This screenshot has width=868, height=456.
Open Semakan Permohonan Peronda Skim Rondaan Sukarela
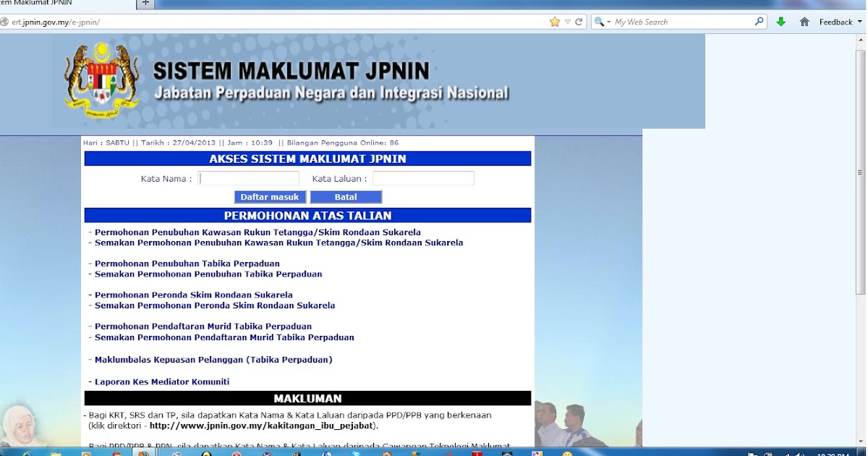(x=215, y=305)
